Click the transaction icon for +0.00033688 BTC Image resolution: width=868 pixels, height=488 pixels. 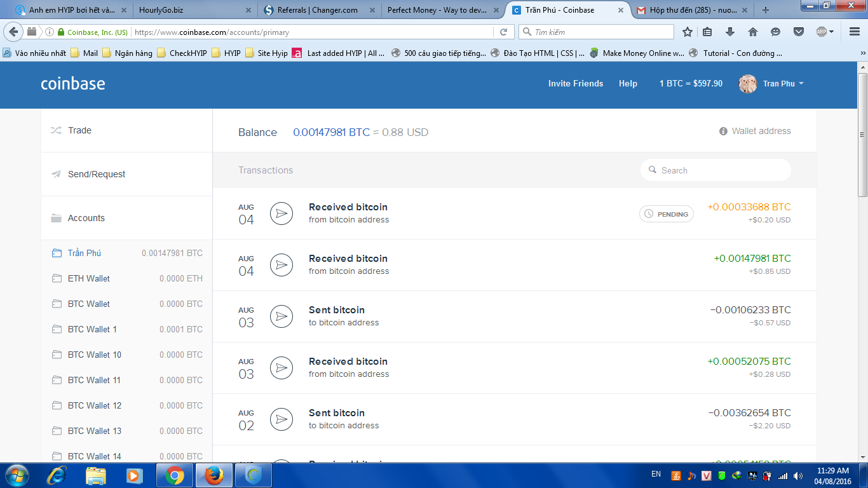[281, 213]
